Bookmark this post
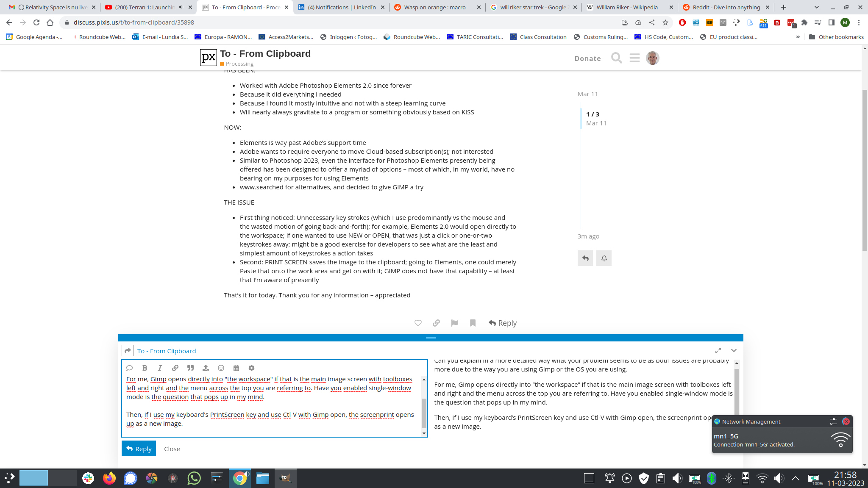 (x=473, y=323)
